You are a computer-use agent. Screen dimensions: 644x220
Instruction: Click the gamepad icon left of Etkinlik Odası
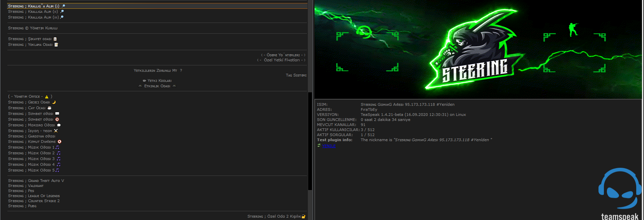(140, 86)
